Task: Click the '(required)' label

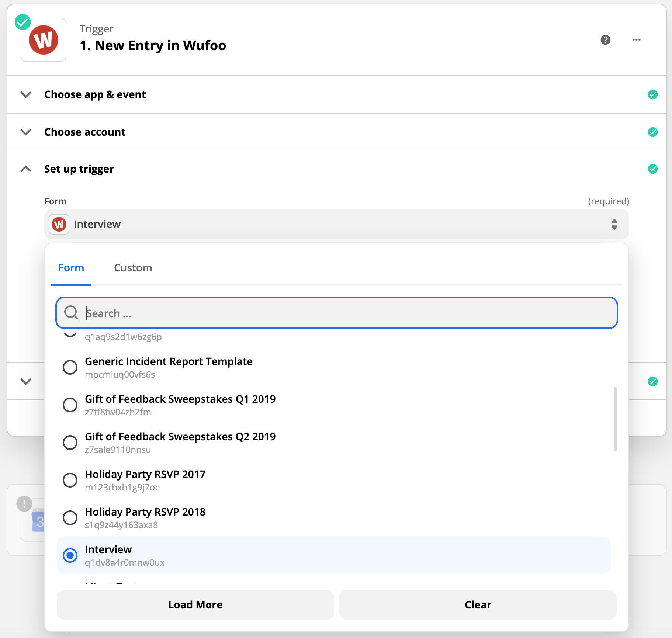Action: click(x=609, y=201)
